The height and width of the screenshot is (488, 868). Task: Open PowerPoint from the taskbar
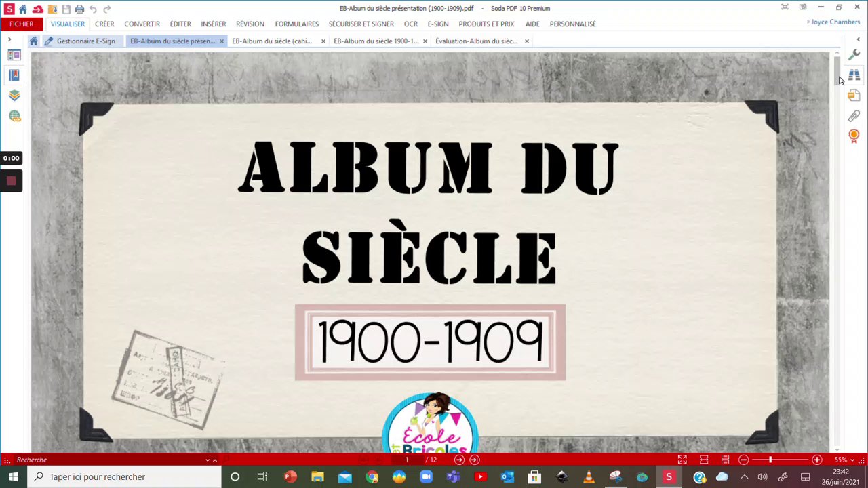[x=290, y=476]
